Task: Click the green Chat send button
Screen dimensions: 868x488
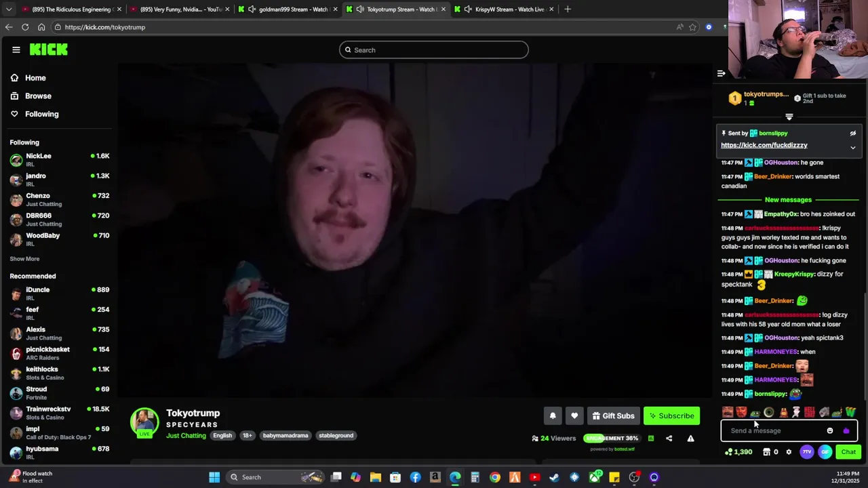Action: (x=848, y=452)
